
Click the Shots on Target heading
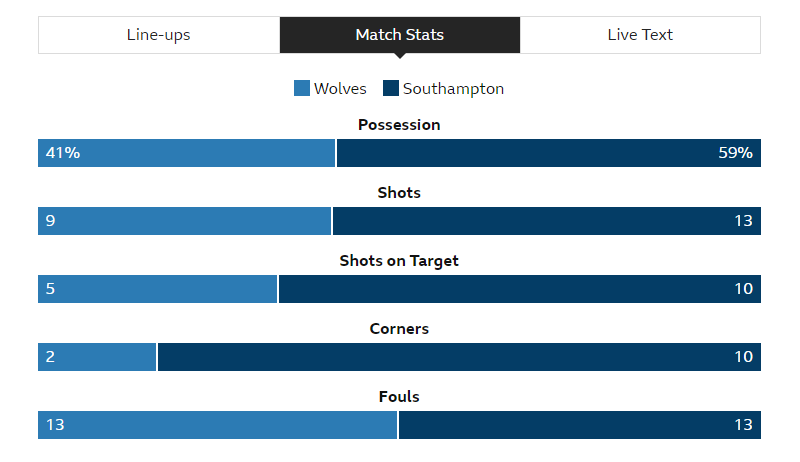399,261
